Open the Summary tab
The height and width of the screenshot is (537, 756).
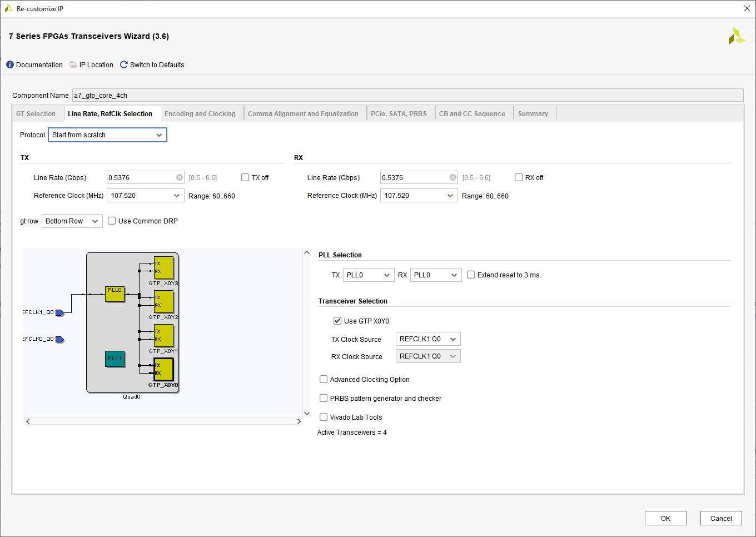533,114
